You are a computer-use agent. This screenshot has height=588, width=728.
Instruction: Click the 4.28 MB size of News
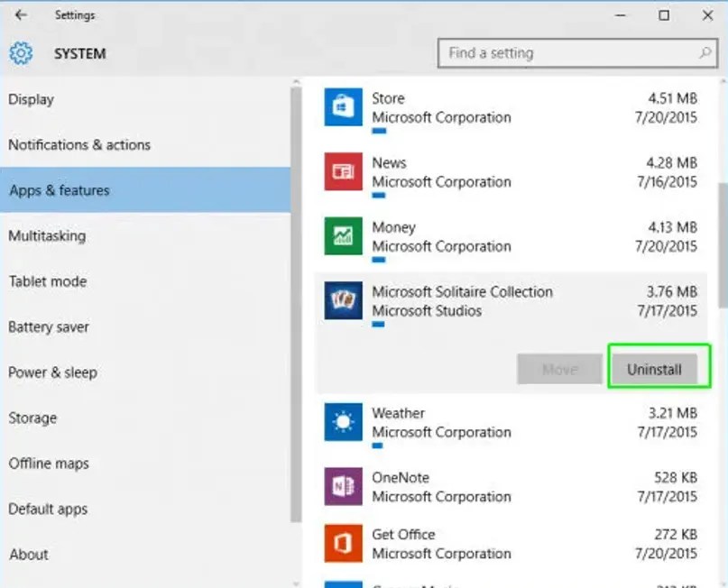(672, 163)
